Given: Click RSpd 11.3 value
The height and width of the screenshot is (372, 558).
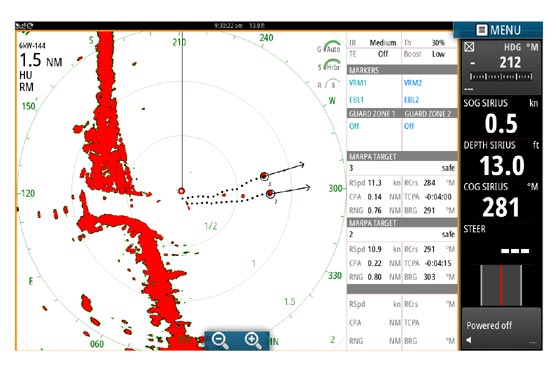Looking at the screenshot, I should click(374, 183).
